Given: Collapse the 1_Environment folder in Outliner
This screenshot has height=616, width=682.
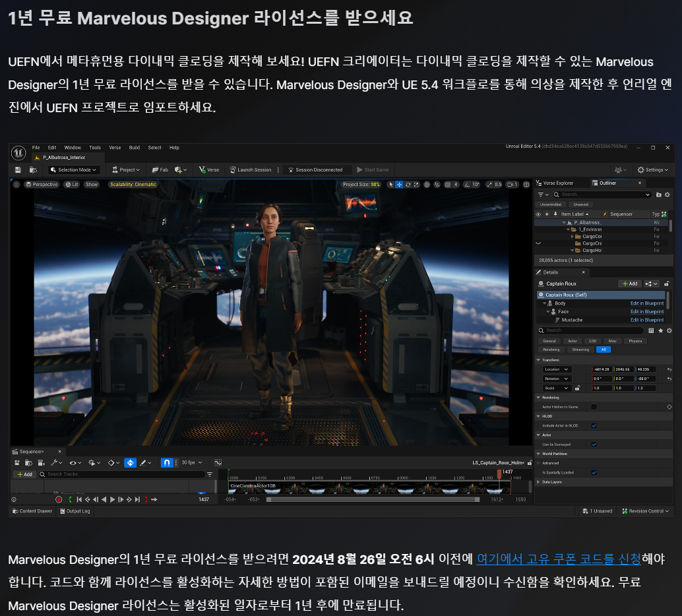Looking at the screenshot, I should pos(568,230).
